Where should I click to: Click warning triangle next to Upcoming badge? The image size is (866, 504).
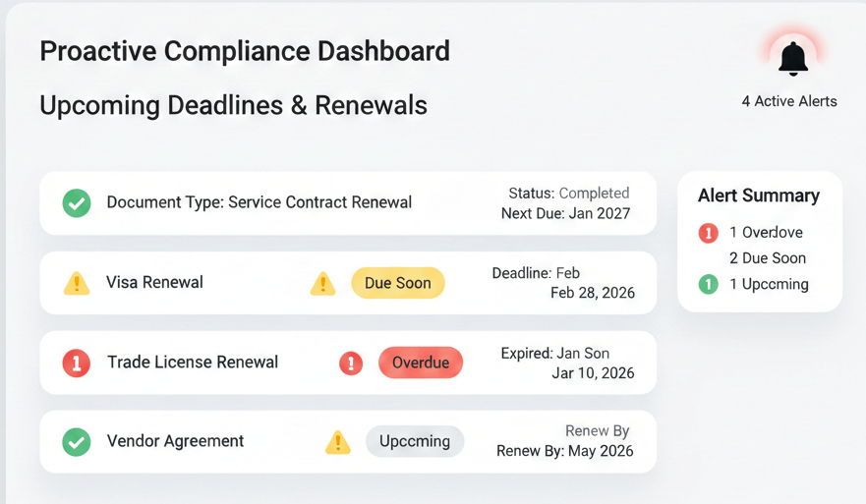337,442
